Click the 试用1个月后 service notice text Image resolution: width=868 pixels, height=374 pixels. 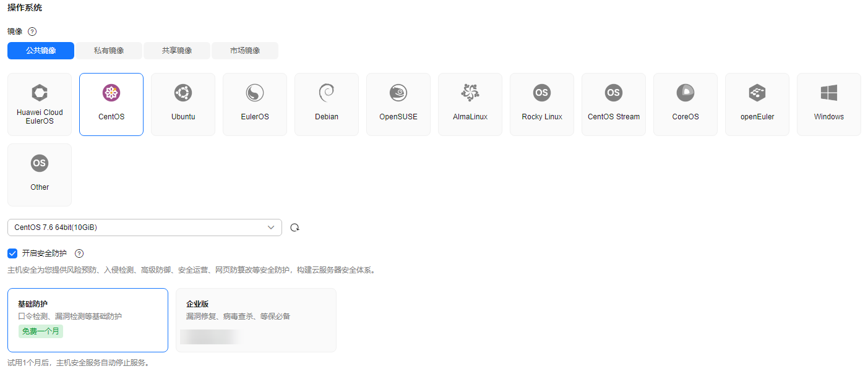coord(79,363)
